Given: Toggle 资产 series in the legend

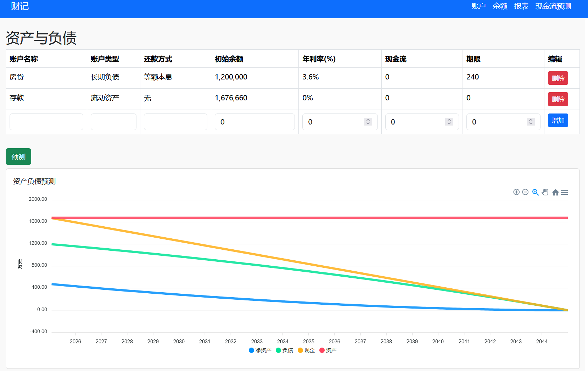Looking at the screenshot, I should pyautogui.click(x=328, y=350).
